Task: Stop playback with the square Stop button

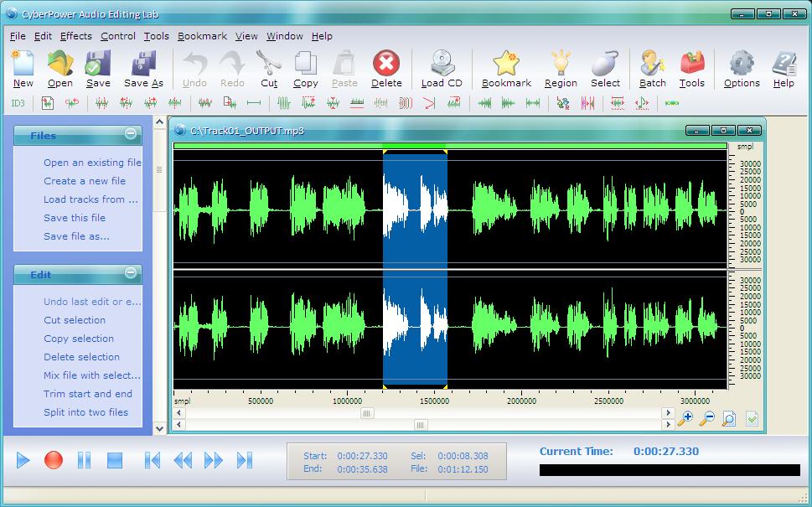Action: [115, 459]
